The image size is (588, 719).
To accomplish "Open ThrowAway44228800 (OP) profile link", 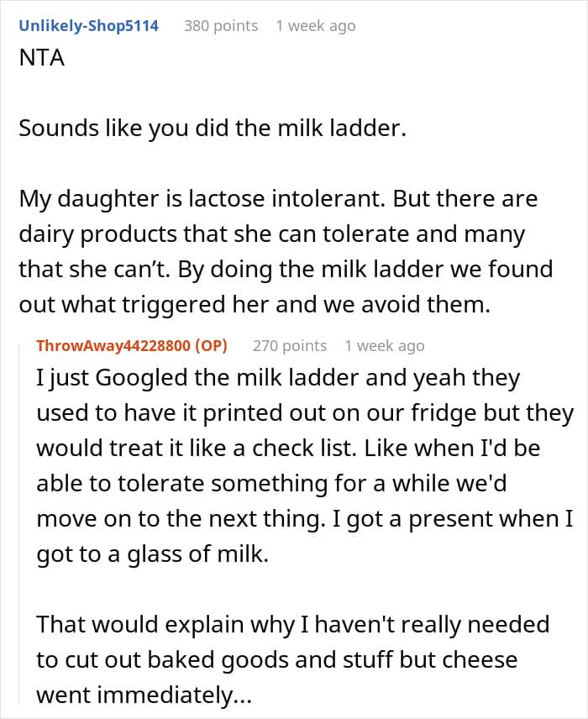I will [x=132, y=346].
